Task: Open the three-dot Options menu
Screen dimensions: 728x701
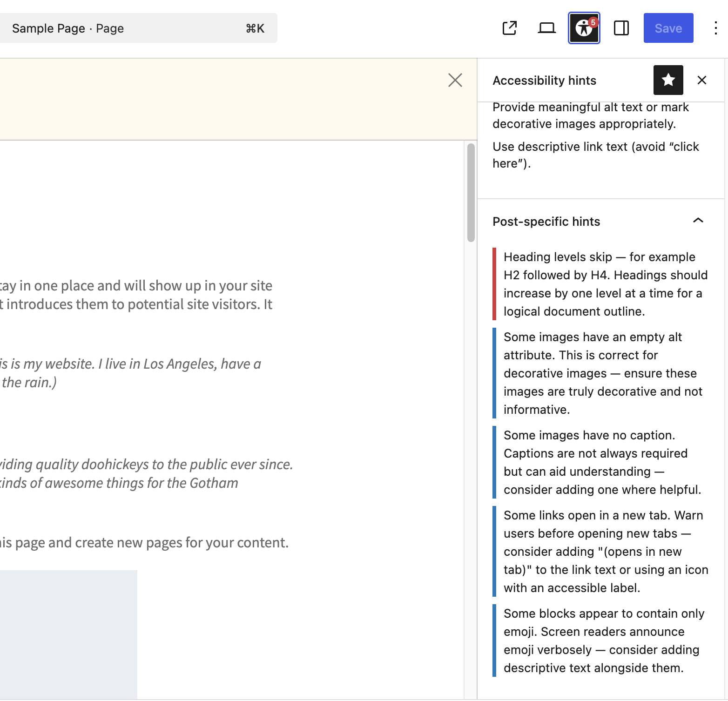Action: coord(716,28)
